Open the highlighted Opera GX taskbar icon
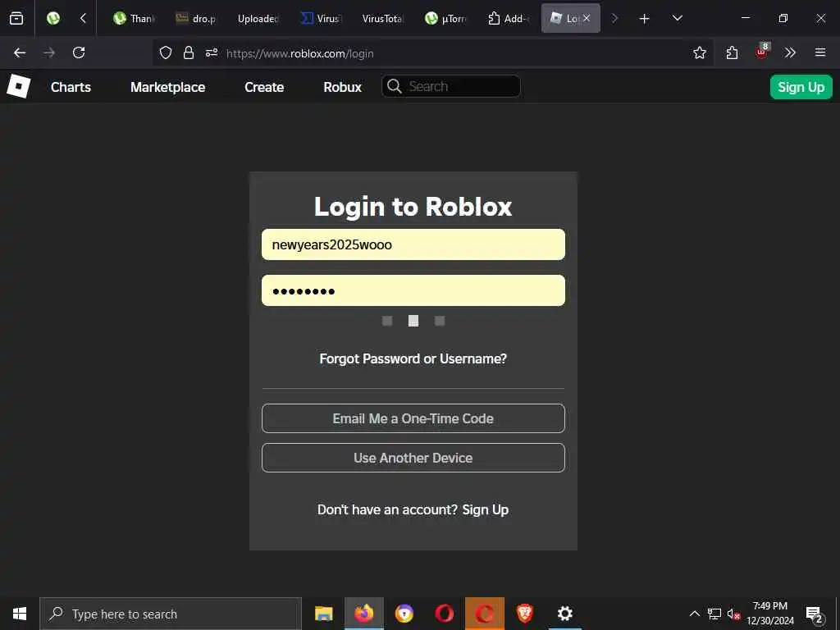 [484, 614]
